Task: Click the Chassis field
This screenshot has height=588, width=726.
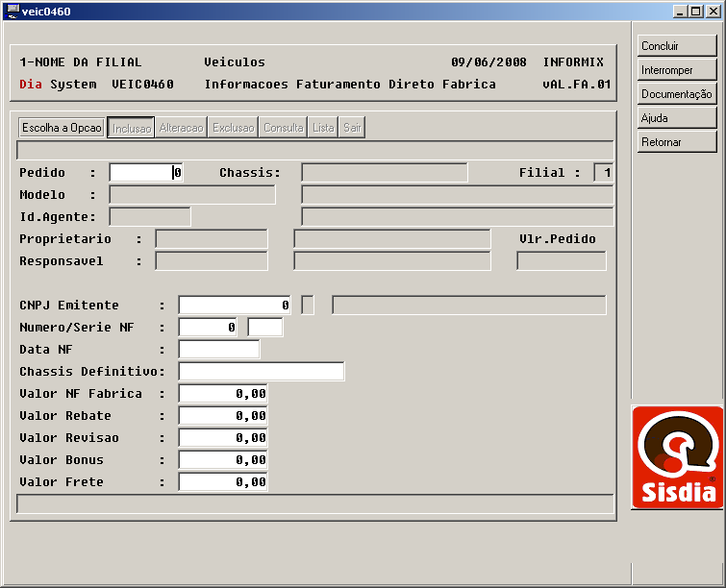Action: (x=385, y=173)
